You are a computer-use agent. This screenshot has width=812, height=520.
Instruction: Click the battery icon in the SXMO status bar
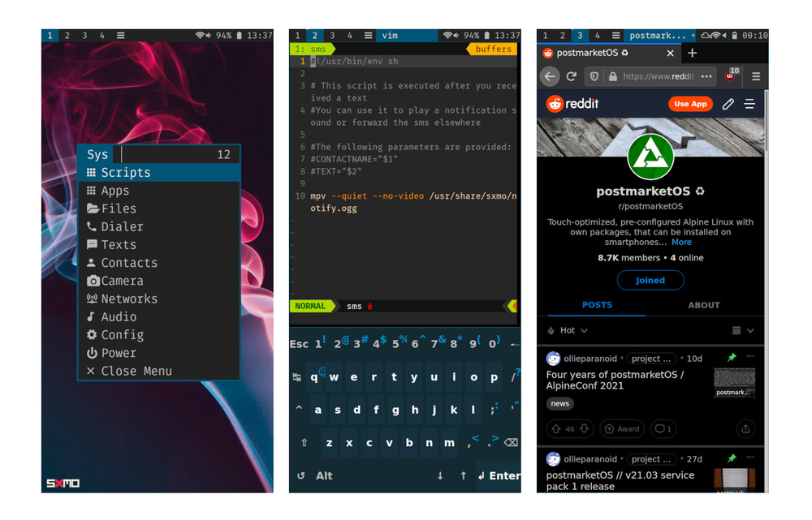[x=239, y=36]
